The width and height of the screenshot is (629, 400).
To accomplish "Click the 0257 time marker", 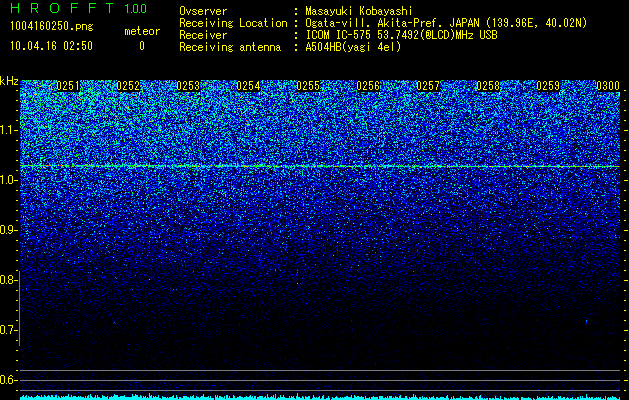I will tap(428, 86).
